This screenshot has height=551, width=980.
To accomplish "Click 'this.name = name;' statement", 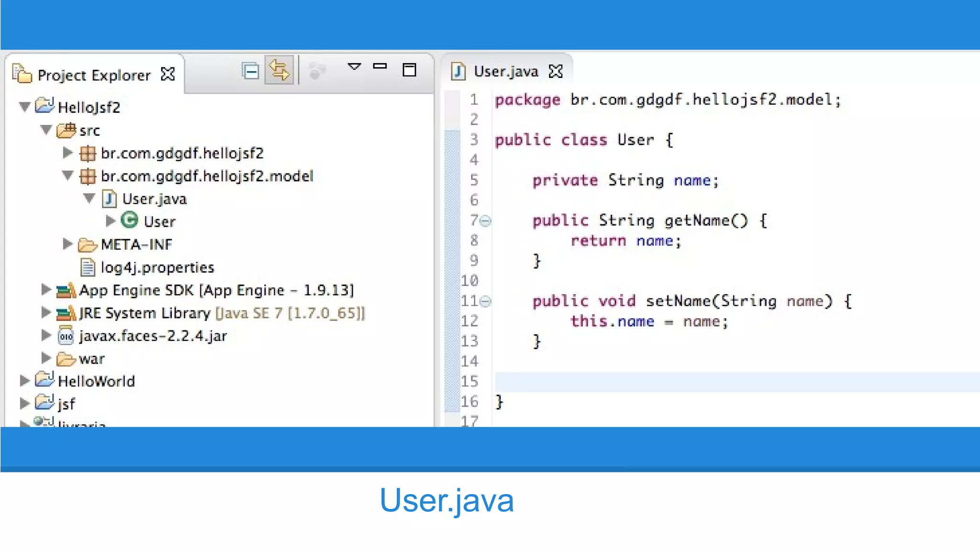I will tap(649, 321).
